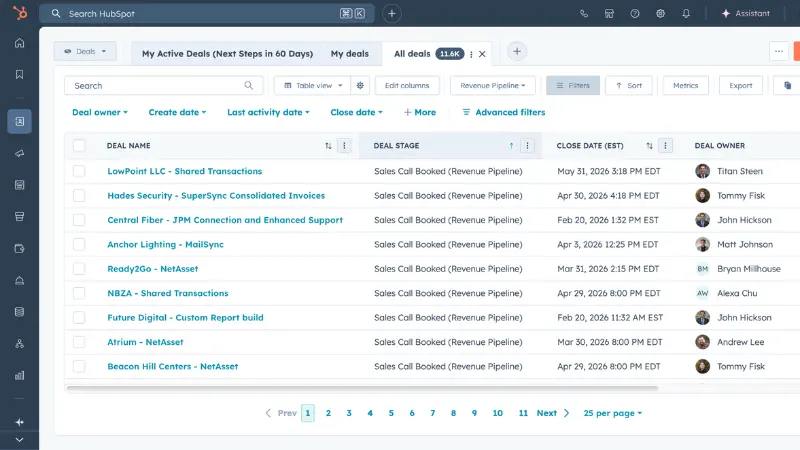Image resolution: width=800 pixels, height=450 pixels.
Task: Switch to My Active Deals tab
Action: click(x=228, y=54)
